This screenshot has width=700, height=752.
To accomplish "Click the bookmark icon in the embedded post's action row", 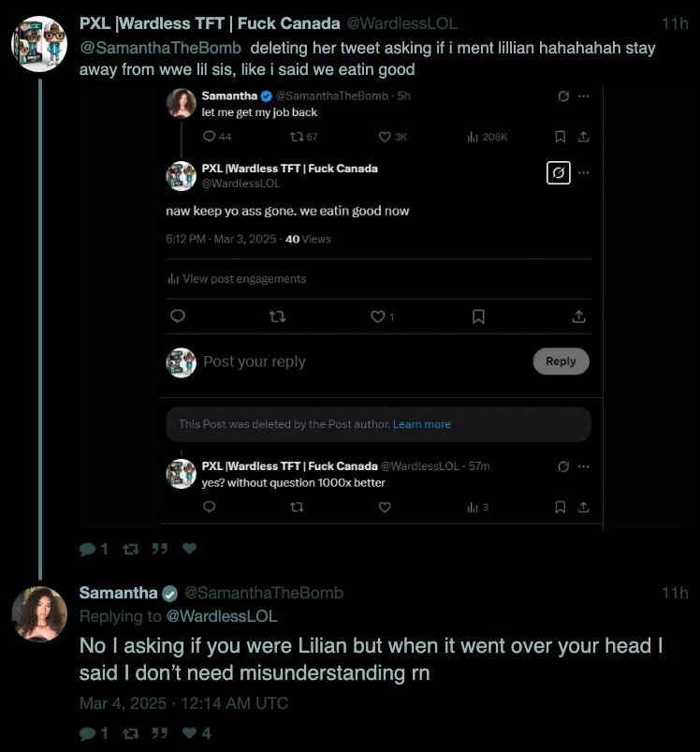I will pyautogui.click(x=478, y=317).
